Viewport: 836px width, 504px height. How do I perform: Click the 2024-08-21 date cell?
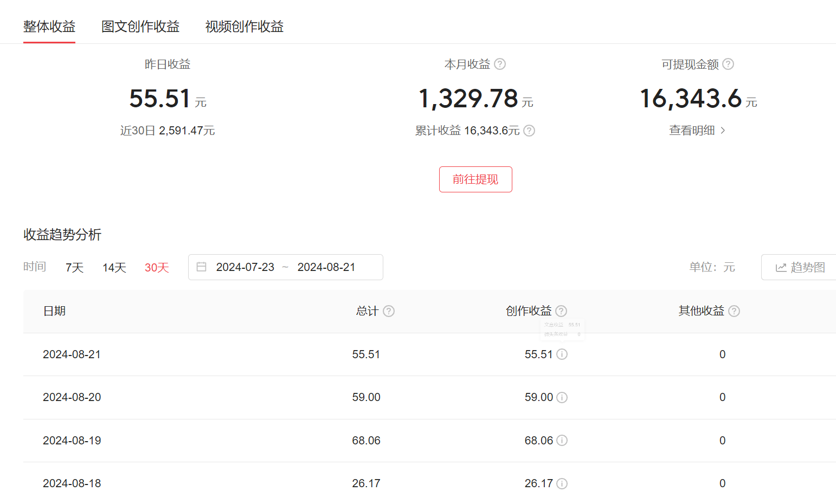[72, 354]
